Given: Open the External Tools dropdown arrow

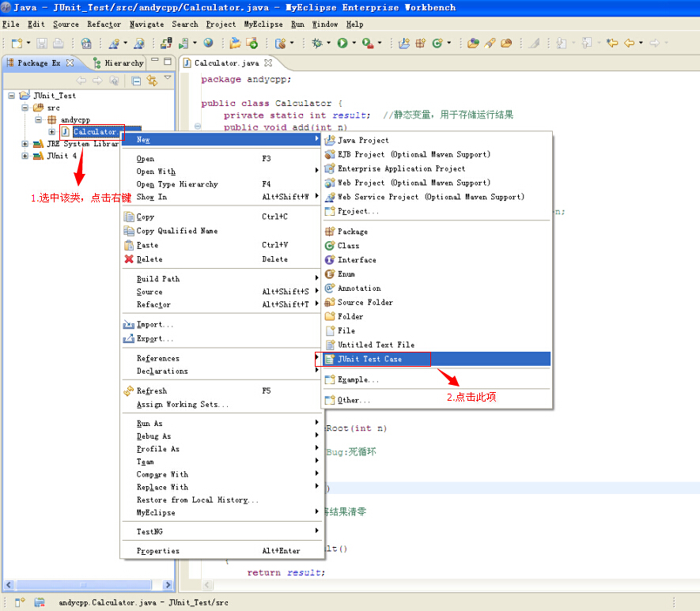Looking at the screenshot, I should (x=380, y=43).
